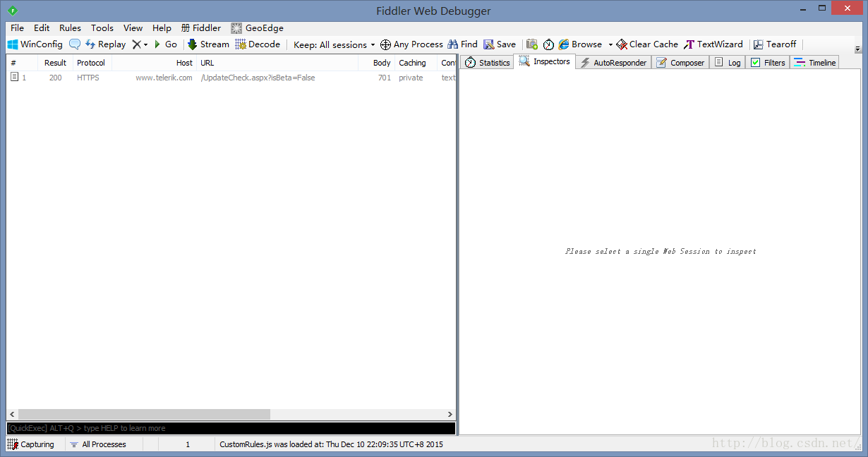Click the GeoEdge menu item
The height and width of the screenshot is (457, 868).
pos(258,28)
